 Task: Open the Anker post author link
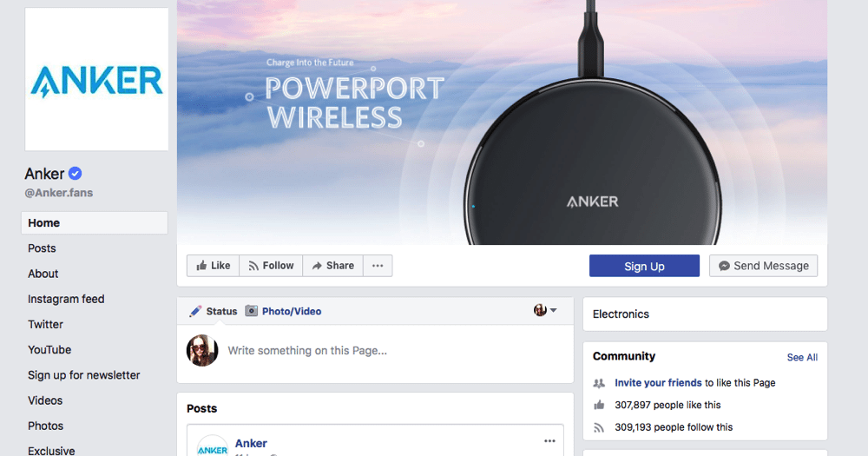pyautogui.click(x=252, y=443)
